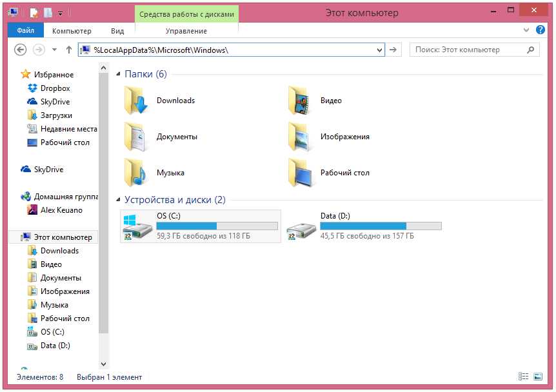
Task: Open Рабочий стол in favorites
Action: click(59, 142)
